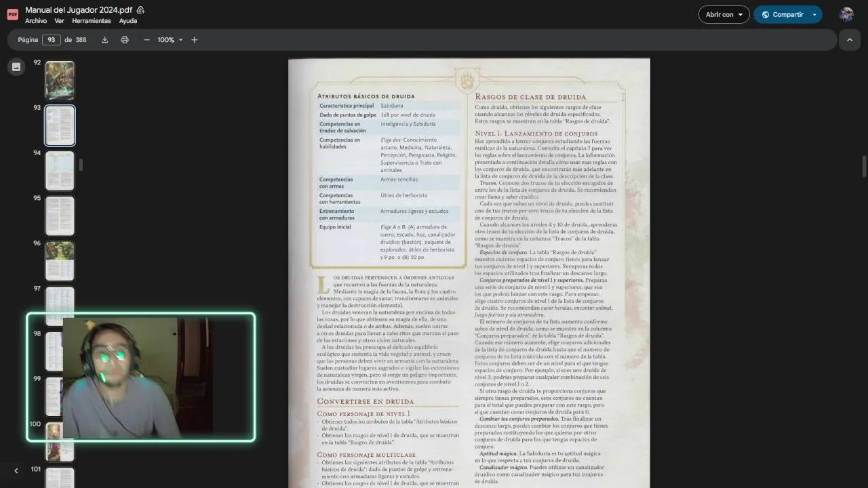
Task: Open the Archivo menu
Action: [x=36, y=21]
